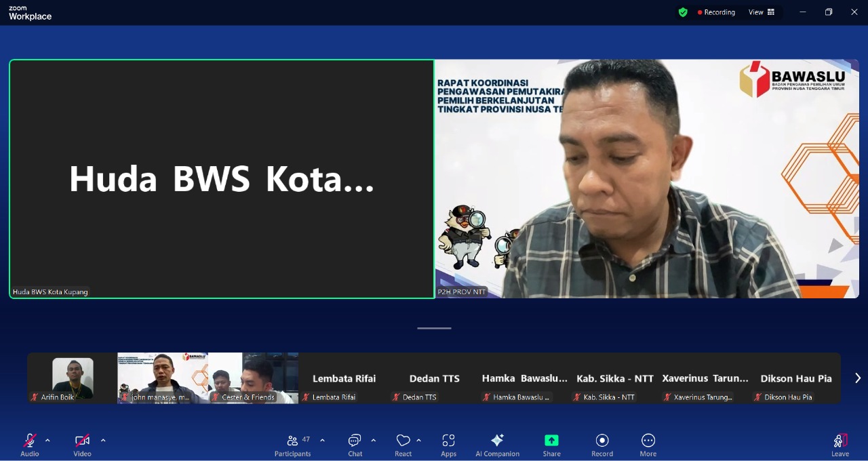Select the Hamka Bawaslu participant tile
This screenshot has height=461, width=868.
[524, 378]
